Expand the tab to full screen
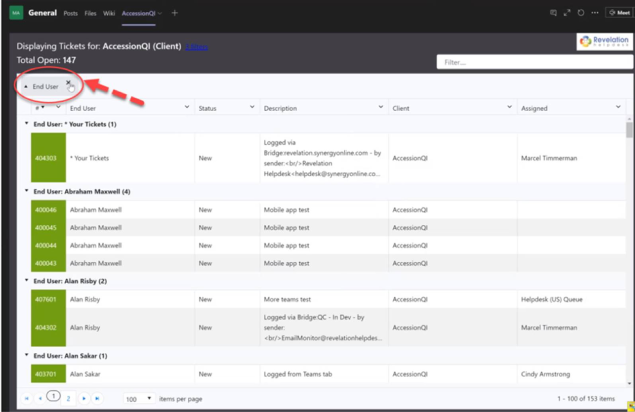The height and width of the screenshot is (412, 635). coord(567,13)
